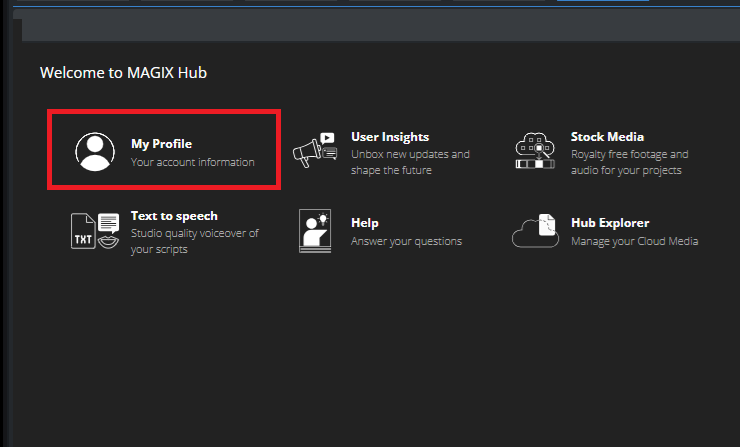Click the My Profile person icon
Viewport: 740px width, 447px height.
pos(96,152)
